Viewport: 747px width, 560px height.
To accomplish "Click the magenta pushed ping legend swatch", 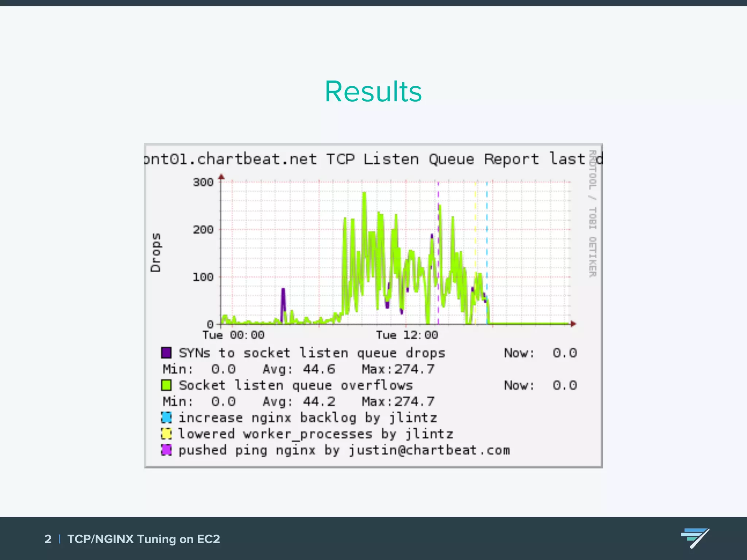I will pos(166,450).
